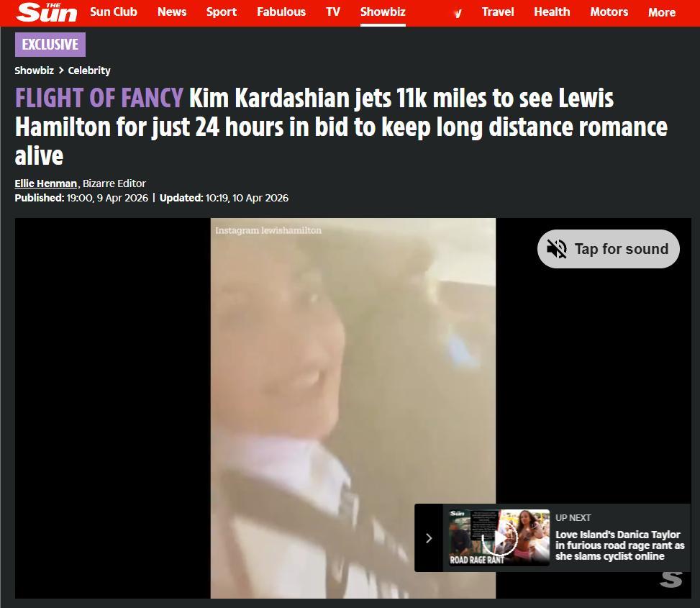Open the TV section
Screen dimensions: 700x608
333,12
